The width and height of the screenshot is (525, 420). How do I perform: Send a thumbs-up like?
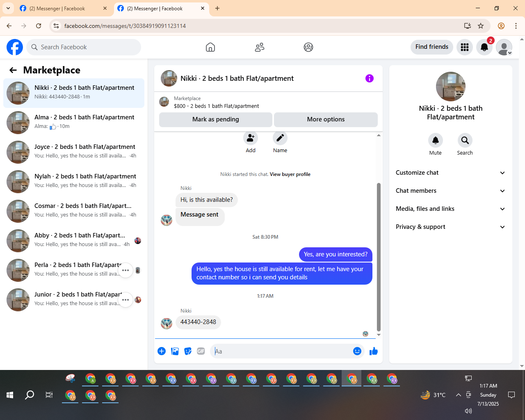[374, 351]
